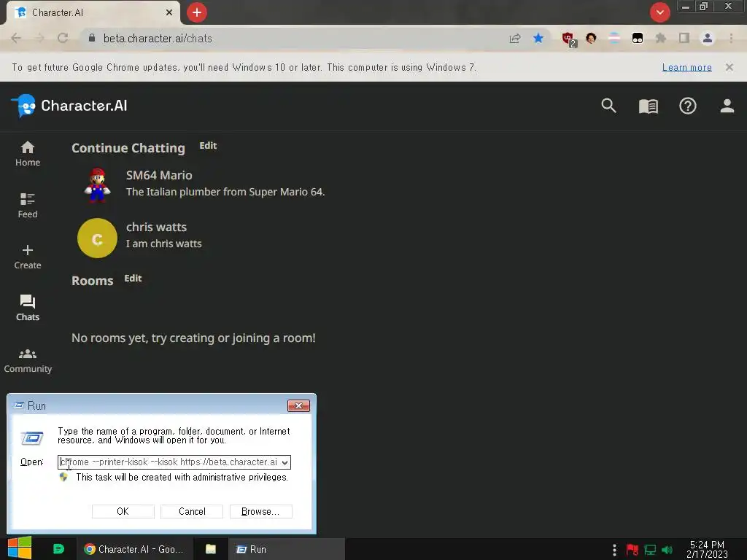Click Cancel in the Run dialog
The width and height of the screenshot is (747, 560).
tap(192, 511)
